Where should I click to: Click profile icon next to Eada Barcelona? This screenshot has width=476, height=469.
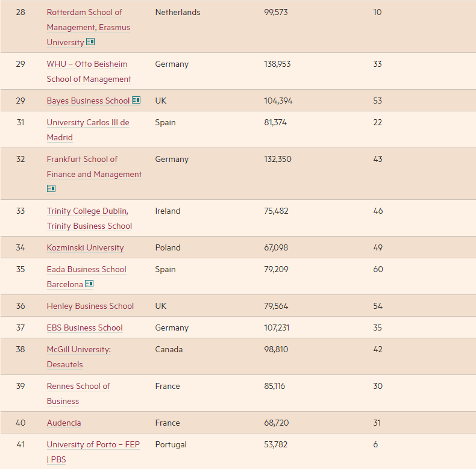89,284
